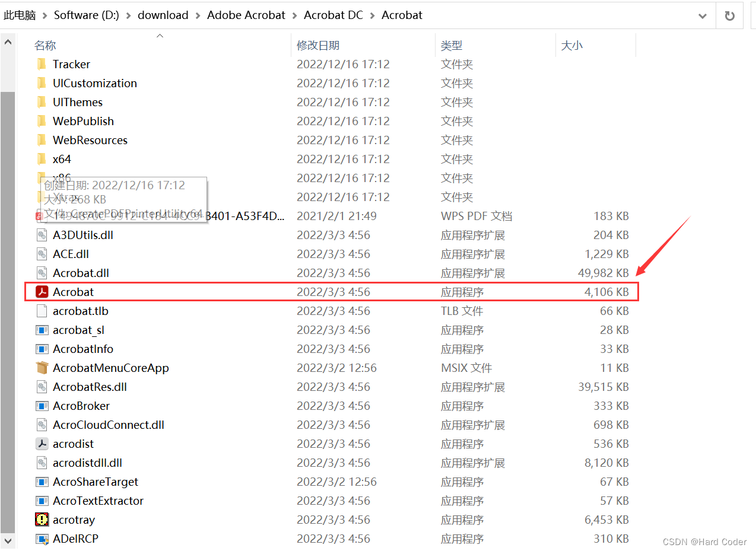The height and width of the screenshot is (551, 756).
Task: Select the AcroTextExtractor application icon
Action: tap(42, 501)
